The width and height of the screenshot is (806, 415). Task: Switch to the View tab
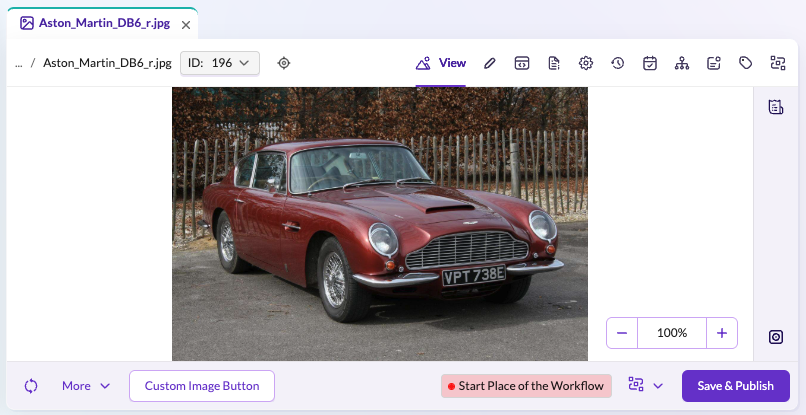coord(441,63)
